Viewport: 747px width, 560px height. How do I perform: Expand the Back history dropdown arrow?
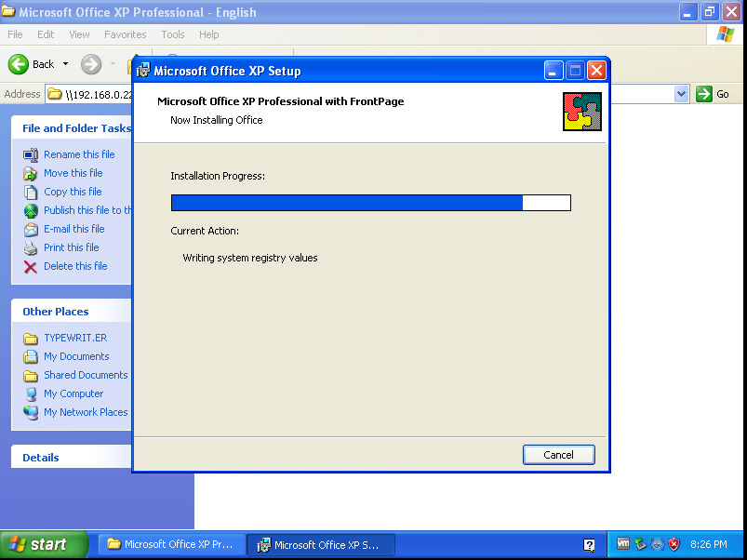[66, 64]
